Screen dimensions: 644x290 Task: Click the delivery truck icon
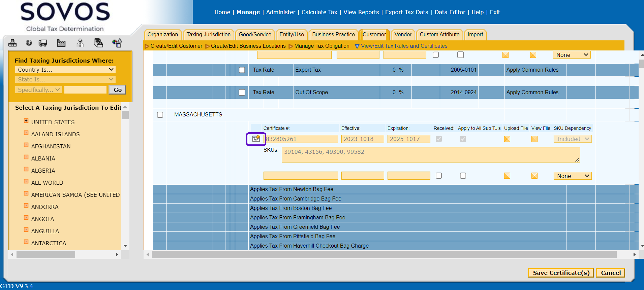click(43, 43)
